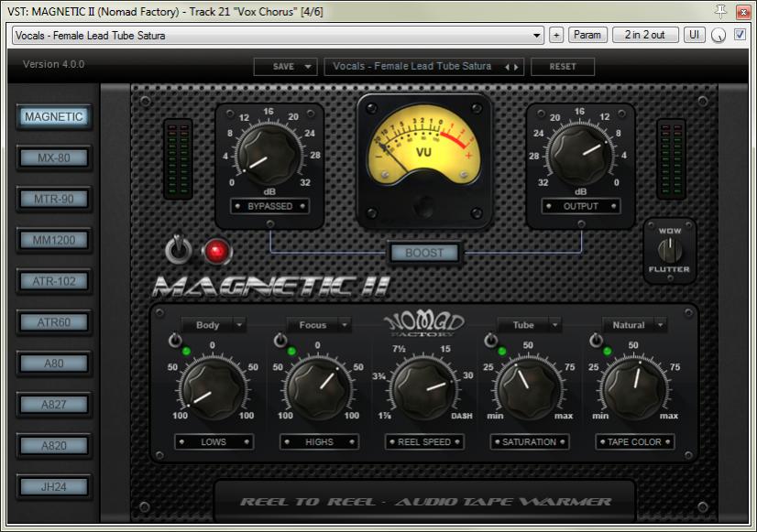Screen dimensions: 757x532
Task: Click the green SATURATION status LED
Action: (502, 351)
